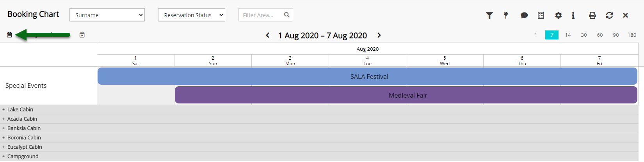
Task: Open the checklist report icon
Action: pos(541,15)
